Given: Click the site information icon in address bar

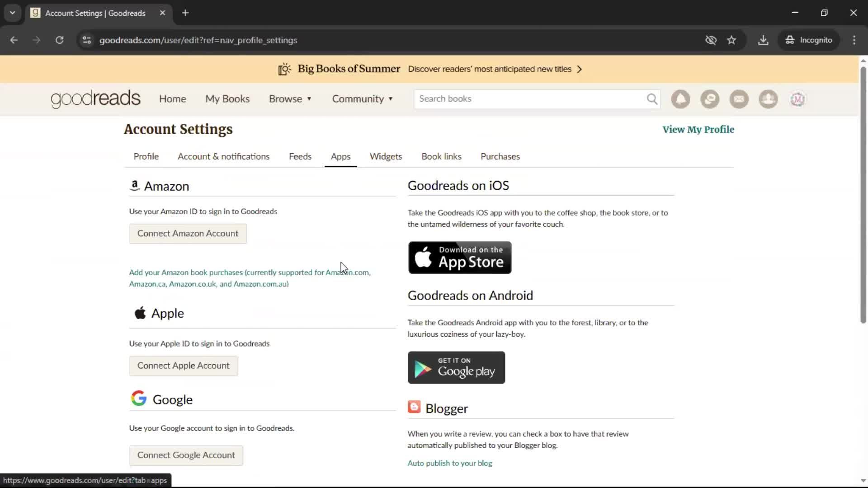Looking at the screenshot, I should point(87,40).
